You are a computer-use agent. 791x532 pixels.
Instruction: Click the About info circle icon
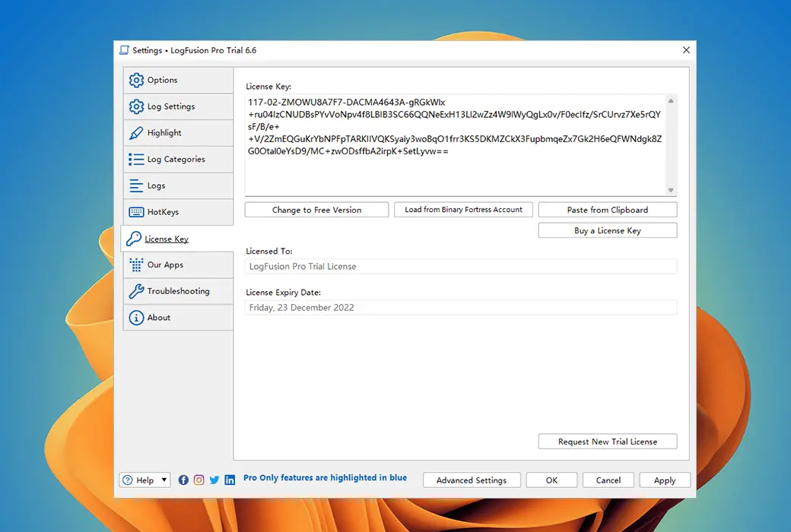[136, 318]
